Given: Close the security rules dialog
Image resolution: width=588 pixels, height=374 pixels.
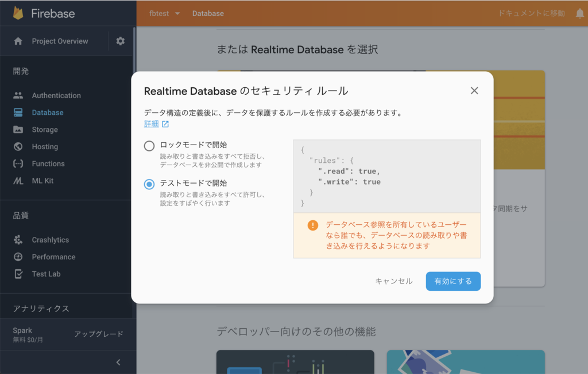Looking at the screenshot, I should click(474, 91).
